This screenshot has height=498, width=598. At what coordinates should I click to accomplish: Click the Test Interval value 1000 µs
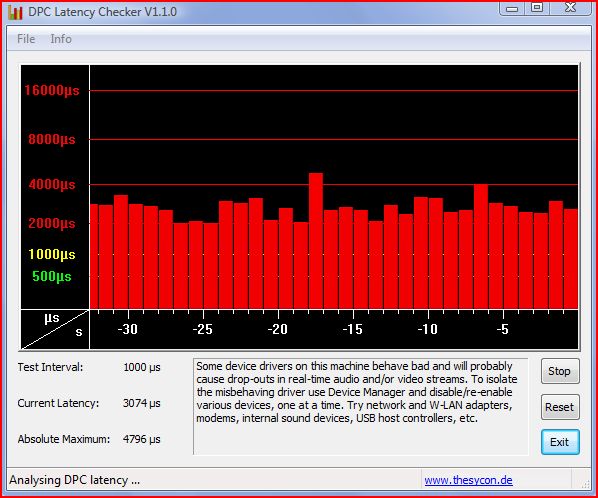point(142,367)
